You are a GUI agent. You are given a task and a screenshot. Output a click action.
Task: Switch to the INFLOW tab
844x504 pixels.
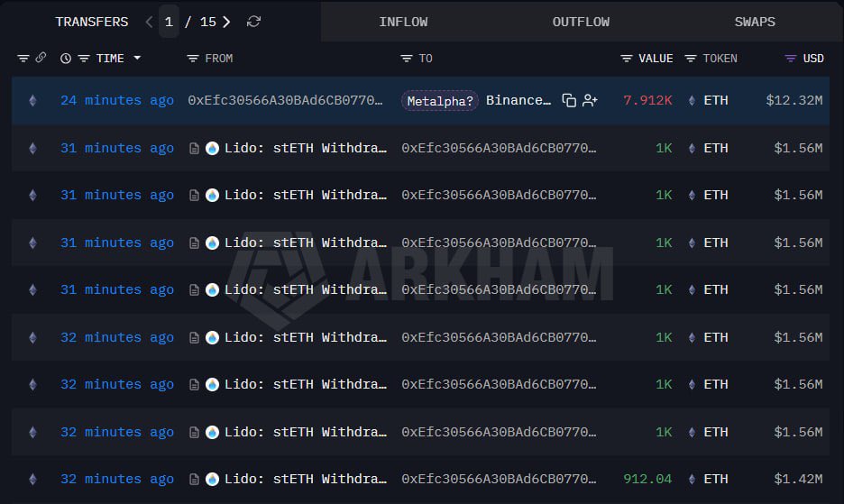coord(403,22)
